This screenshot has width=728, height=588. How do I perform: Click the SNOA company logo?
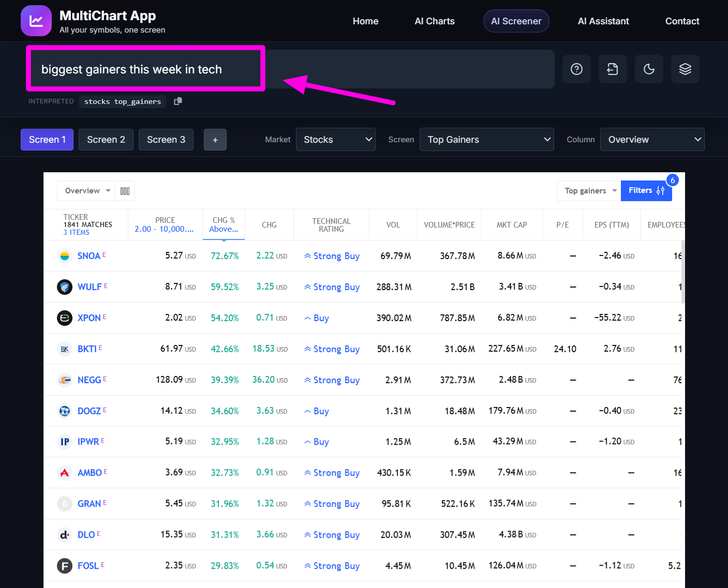[x=65, y=256]
